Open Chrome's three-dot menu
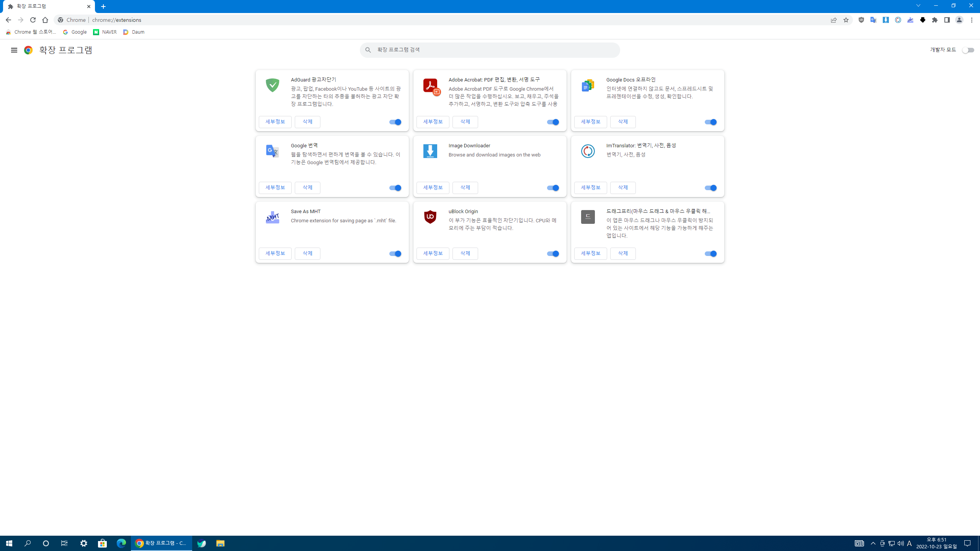Screen dimensions: 980x551 972,20
